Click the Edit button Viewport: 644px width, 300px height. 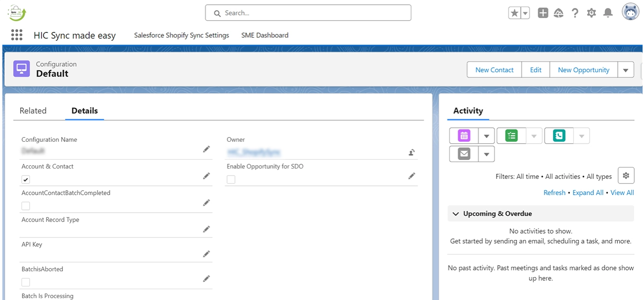(x=536, y=70)
